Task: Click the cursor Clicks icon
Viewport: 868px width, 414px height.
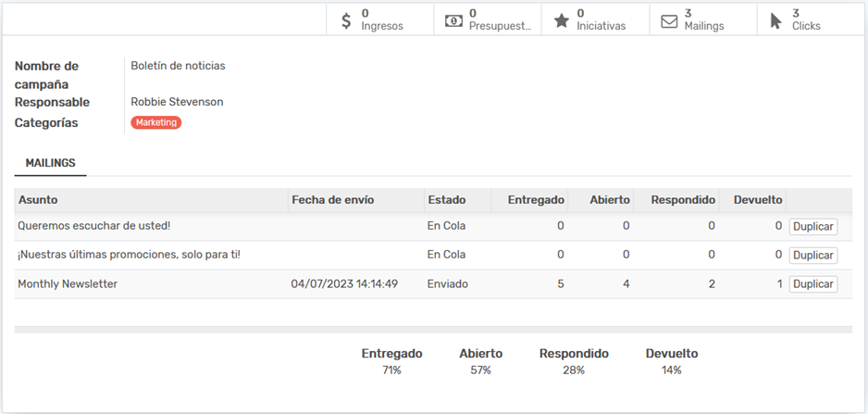Action: [x=775, y=20]
